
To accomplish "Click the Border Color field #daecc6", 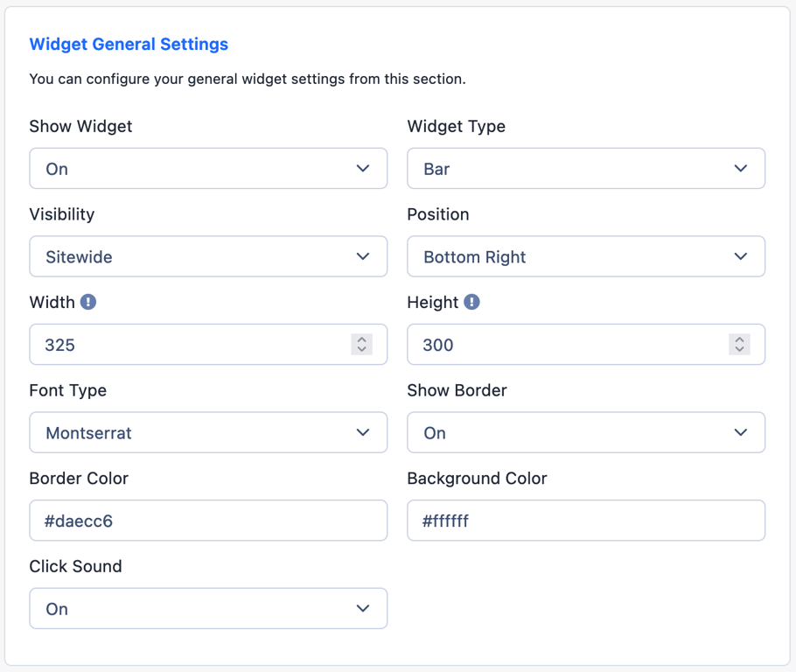I will 208,521.
